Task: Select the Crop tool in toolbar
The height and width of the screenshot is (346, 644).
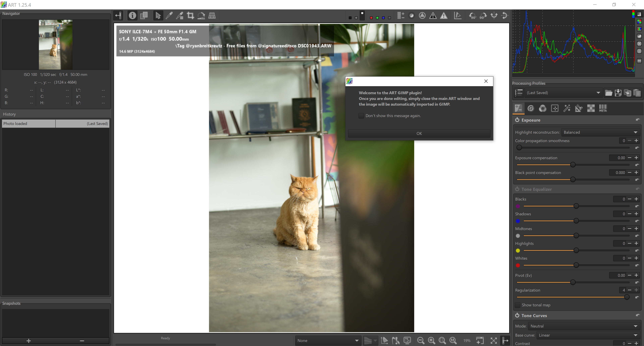Action: pos(191,15)
